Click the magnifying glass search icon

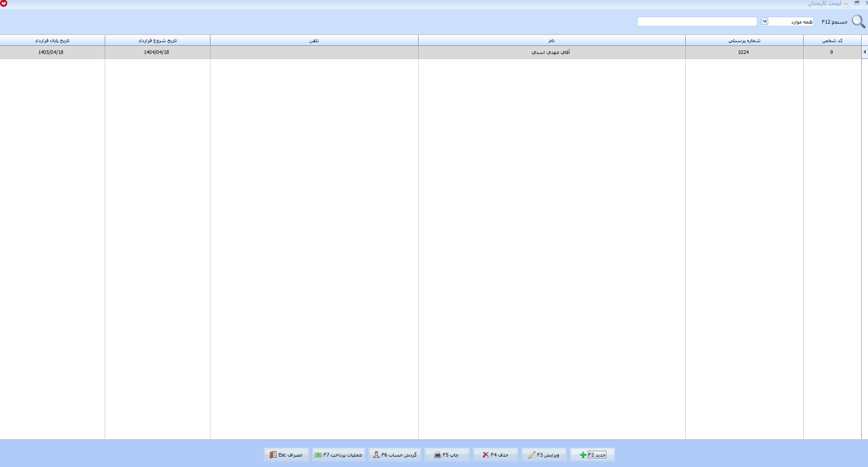click(858, 21)
